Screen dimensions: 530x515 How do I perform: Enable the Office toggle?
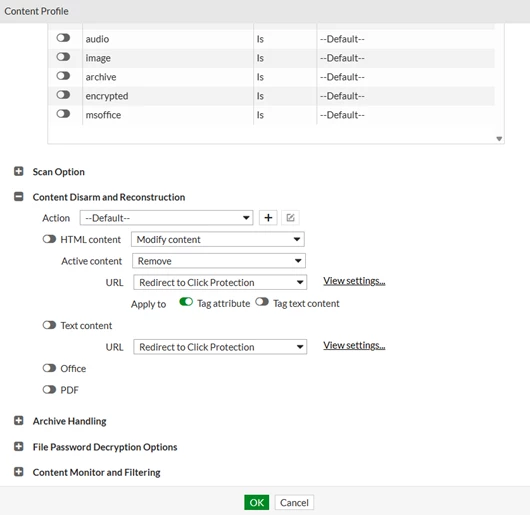pyautogui.click(x=49, y=368)
